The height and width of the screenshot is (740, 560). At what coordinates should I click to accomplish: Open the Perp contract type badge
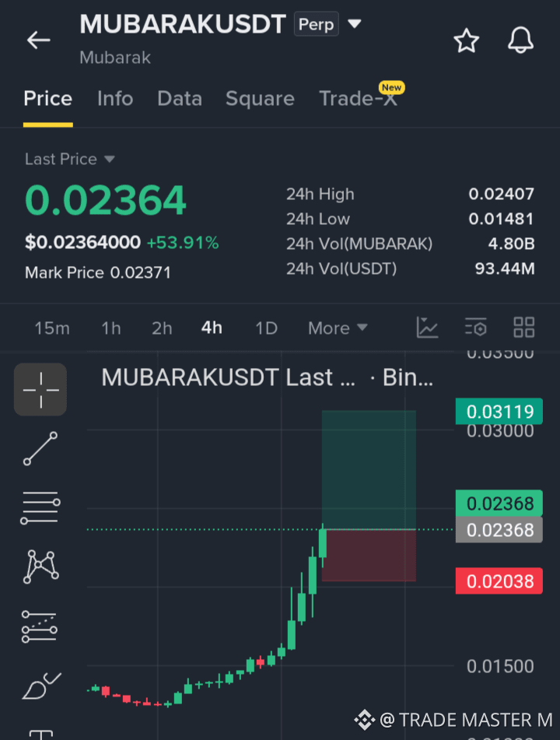pyautogui.click(x=316, y=24)
